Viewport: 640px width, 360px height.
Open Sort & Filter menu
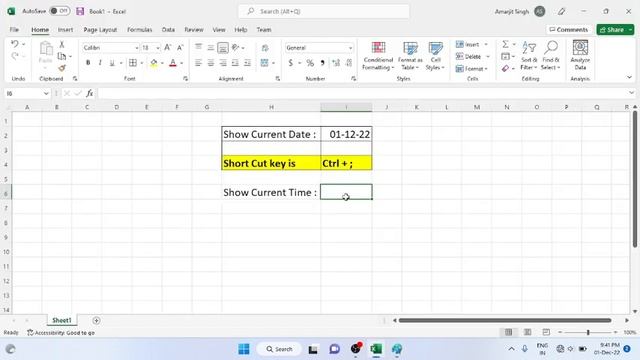[x=529, y=56]
